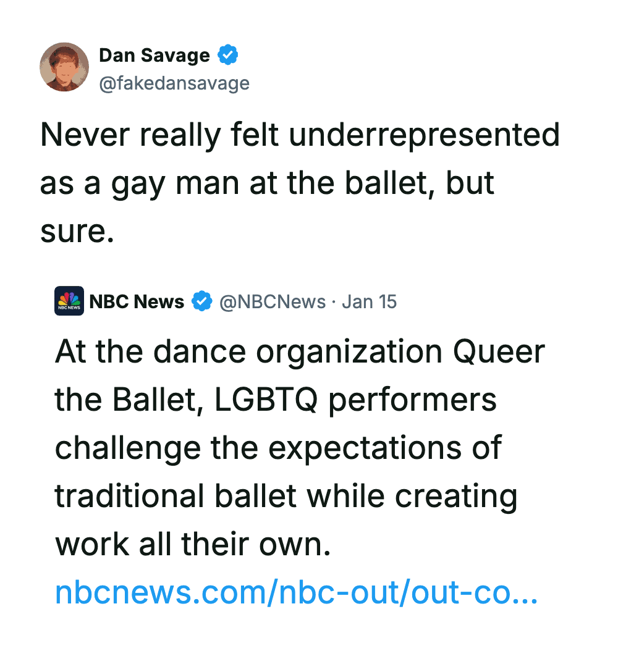Click blue verified badge beside Dan Savage

229,56
